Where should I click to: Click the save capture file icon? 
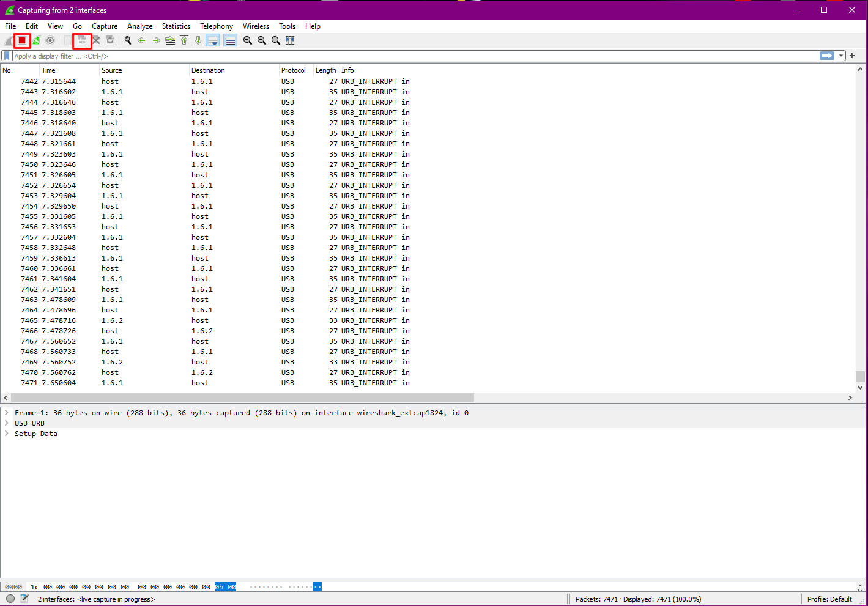point(82,40)
